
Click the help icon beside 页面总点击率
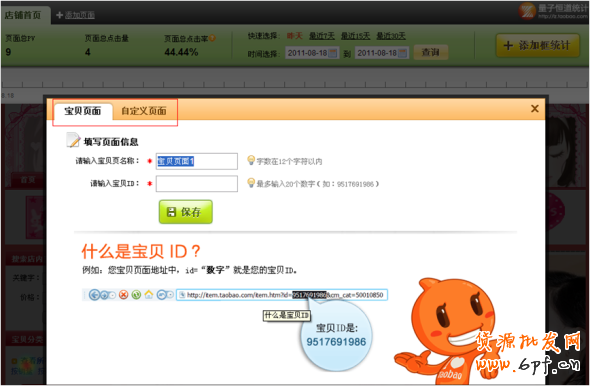click(212, 38)
